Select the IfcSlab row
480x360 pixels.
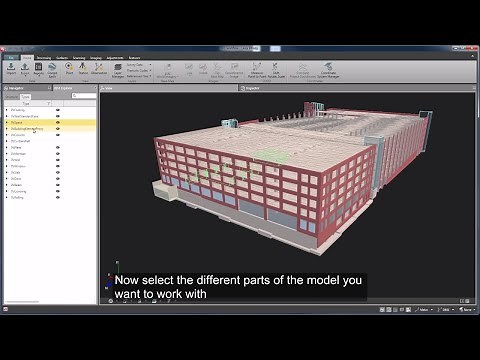tap(50, 172)
